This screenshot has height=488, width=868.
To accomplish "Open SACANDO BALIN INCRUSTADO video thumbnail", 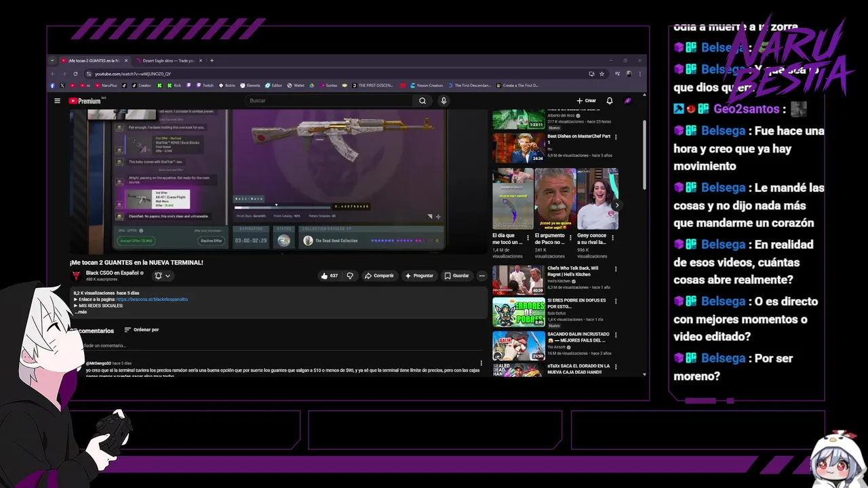I will [519, 346].
